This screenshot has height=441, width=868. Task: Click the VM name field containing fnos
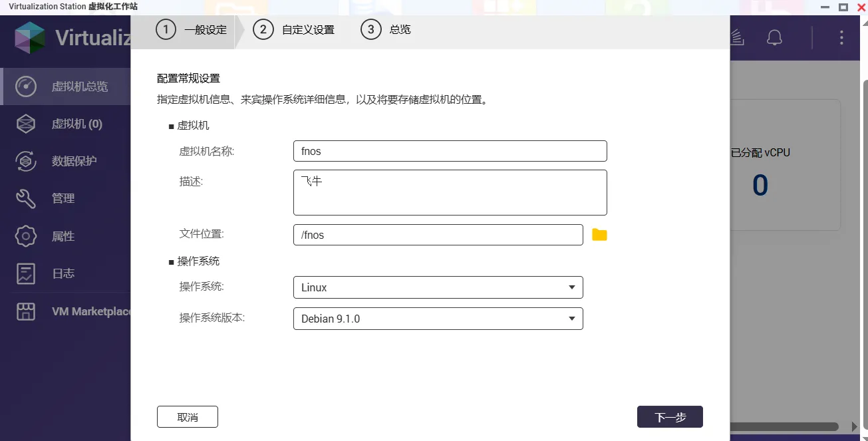pyautogui.click(x=450, y=151)
